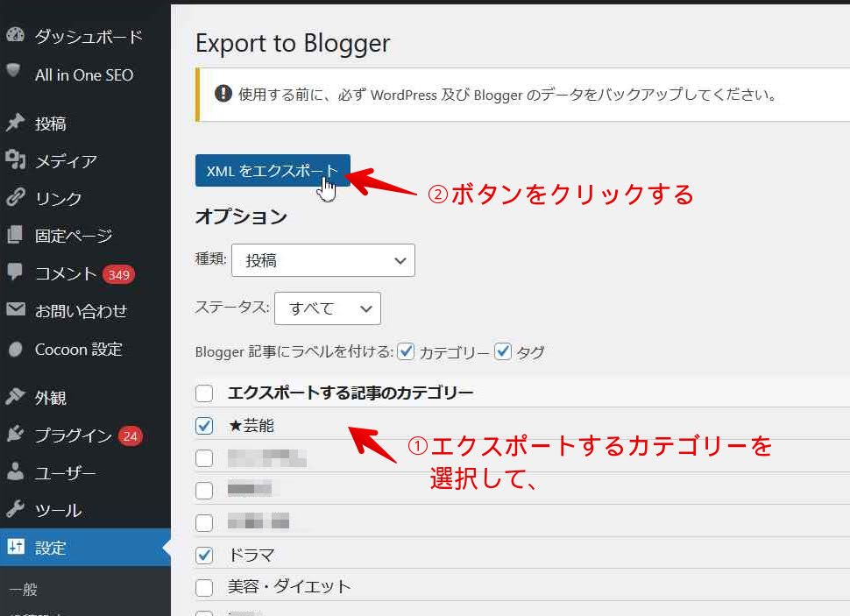Click the 美容・ダイエット category label text
Viewport: 850px width, 616px height.
pos(289,587)
